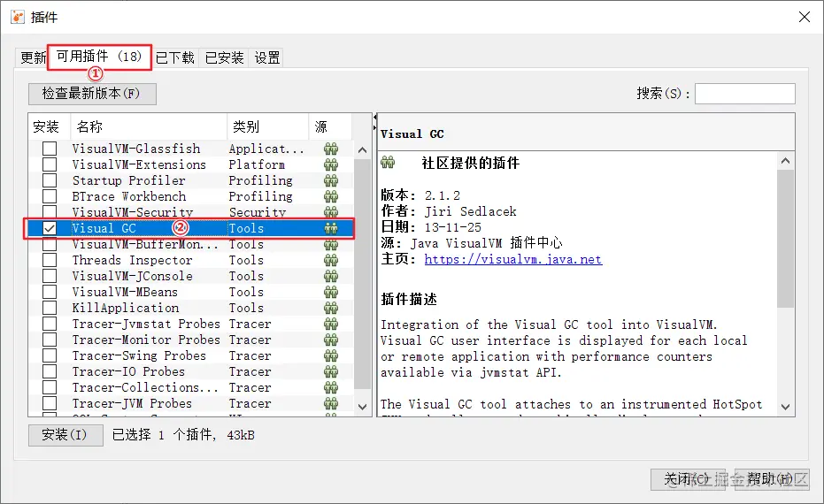The height and width of the screenshot is (504, 824).
Task: Click the source icon in Tracer-Monitor Probes row
Action: [331, 340]
